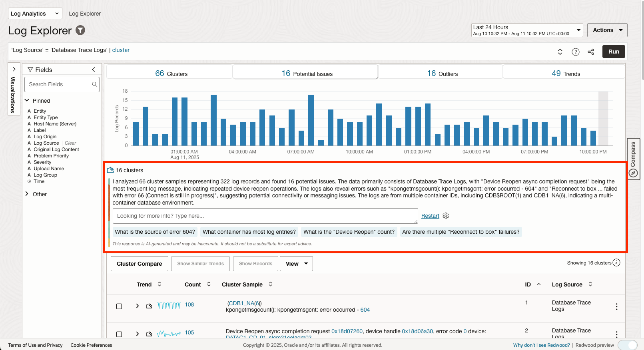Select the Severity pinned field
Viewport: 644px width, 350px height.
[x=42, y=162]
